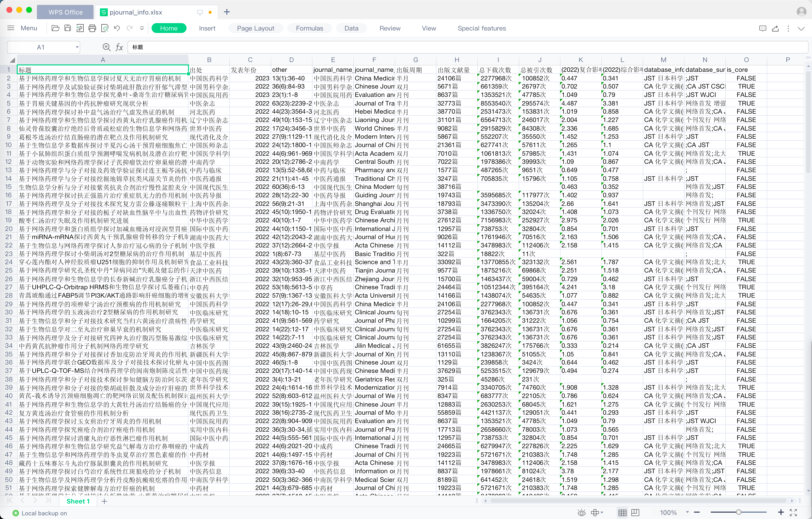Toggle fullscreen view in status bar
This screenshot has width=812, height=519.
[794, 513]
